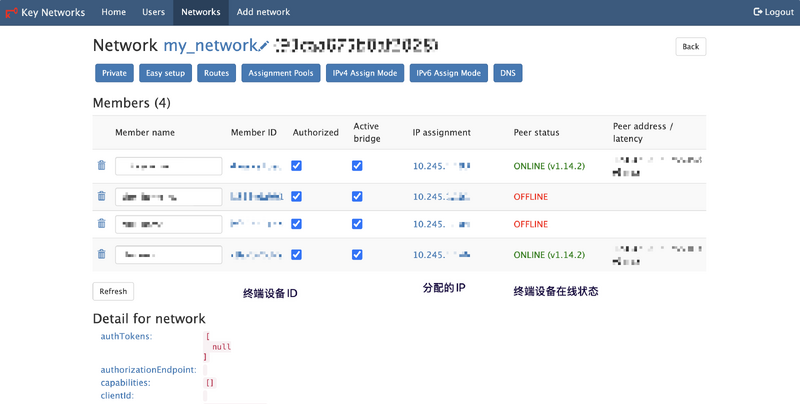The image size is (800, 404).
Task: Open the Assignment Pools section
Action: pyautogui.click(x=281, y=73)
